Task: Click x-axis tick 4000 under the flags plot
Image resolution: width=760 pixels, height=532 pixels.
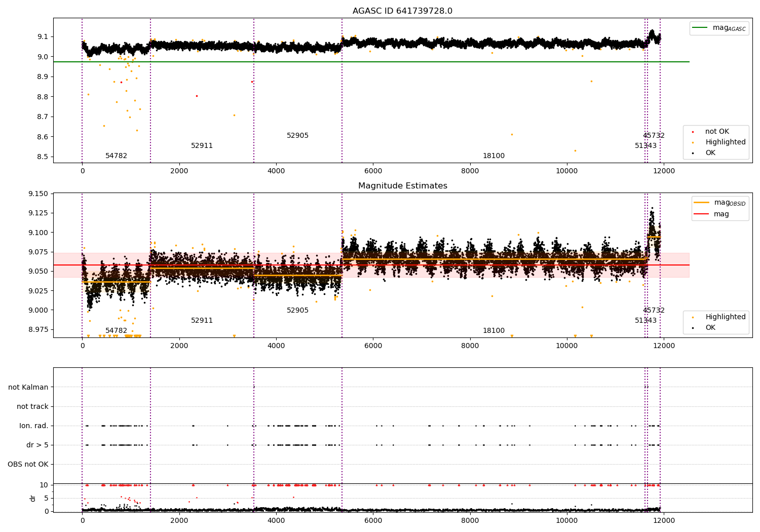Action: click(x=276, y=521)
